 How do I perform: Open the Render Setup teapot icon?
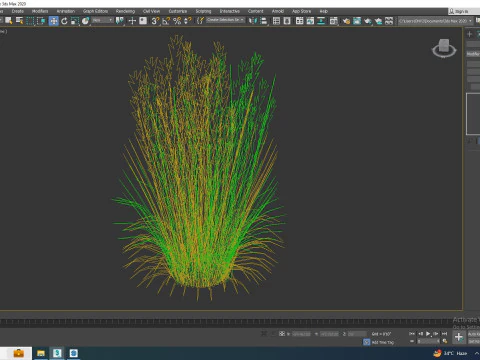pos(346,21)
